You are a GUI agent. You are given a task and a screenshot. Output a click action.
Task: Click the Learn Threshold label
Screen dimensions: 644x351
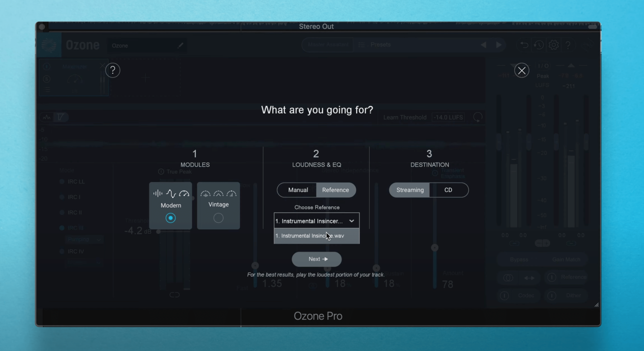click(405, 117)
